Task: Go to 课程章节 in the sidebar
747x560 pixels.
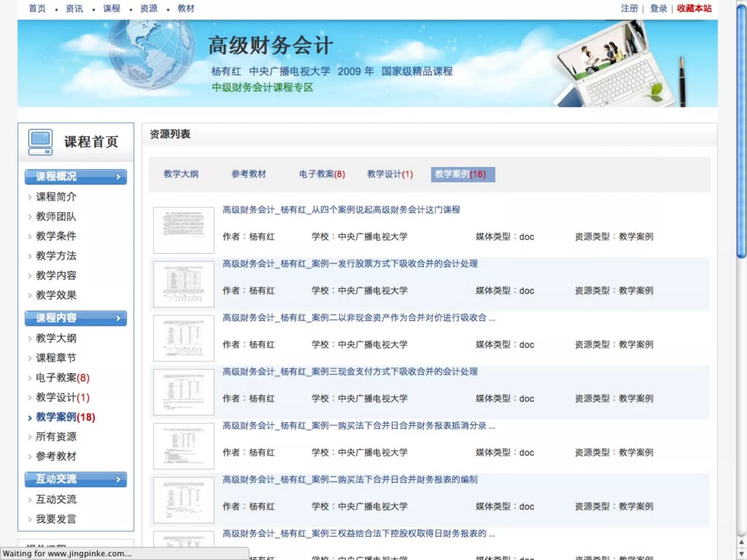Action: tap(56, 358)
